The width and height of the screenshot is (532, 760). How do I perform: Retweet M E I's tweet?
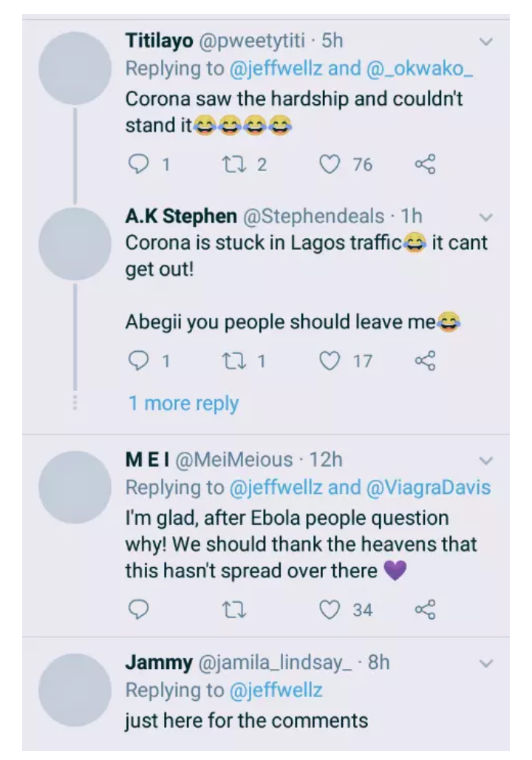pyautogui.click(x=234, y=609)
